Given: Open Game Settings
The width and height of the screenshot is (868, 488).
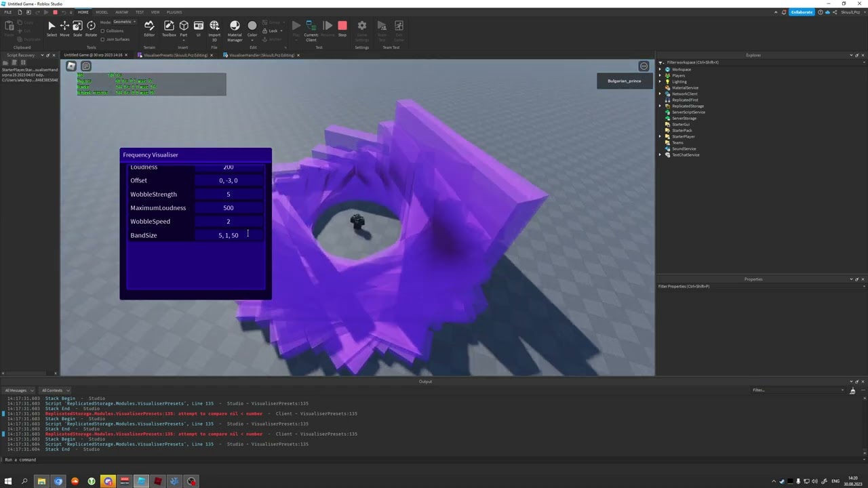Looking at the screenshot, I should pos(362,30).
